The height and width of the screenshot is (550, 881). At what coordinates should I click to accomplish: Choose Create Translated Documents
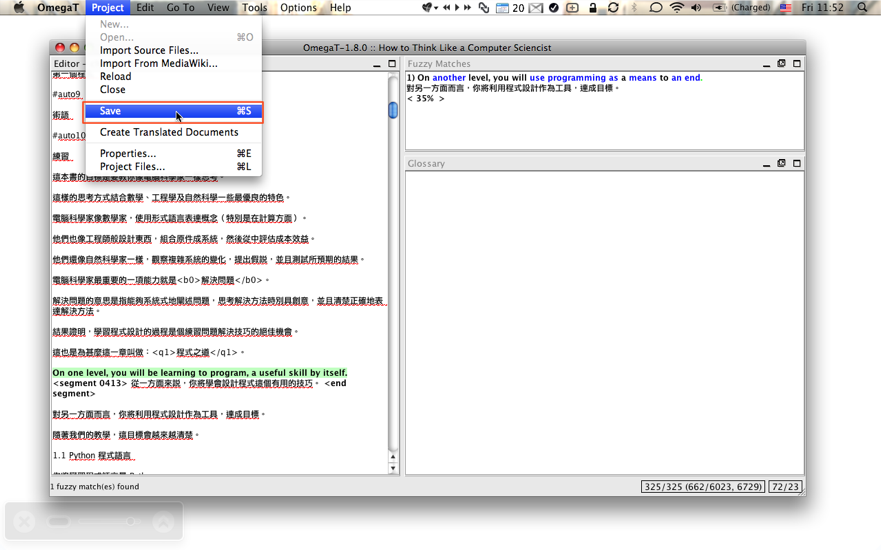(x=174, y=132)
